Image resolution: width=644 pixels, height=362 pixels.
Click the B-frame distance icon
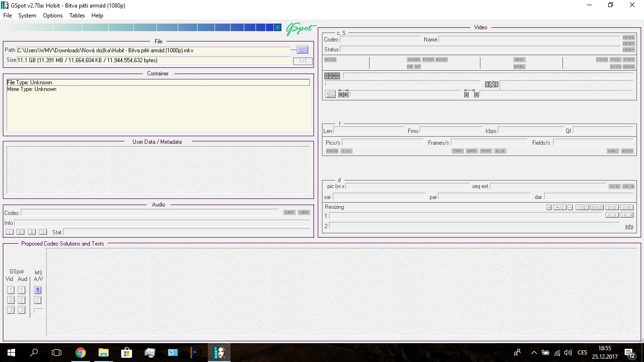click(x=343, y=93)
